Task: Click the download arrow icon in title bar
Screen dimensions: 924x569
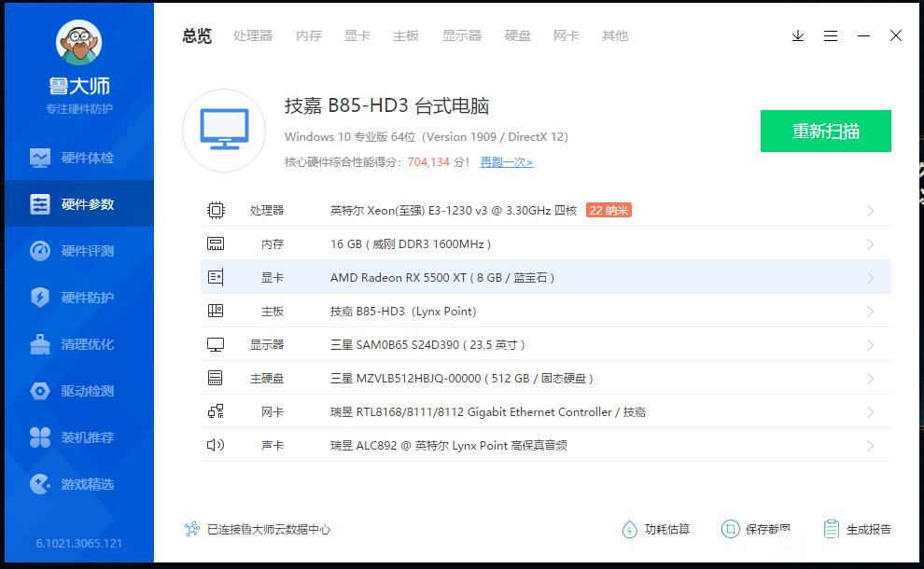Action: [x=798, y=36]
